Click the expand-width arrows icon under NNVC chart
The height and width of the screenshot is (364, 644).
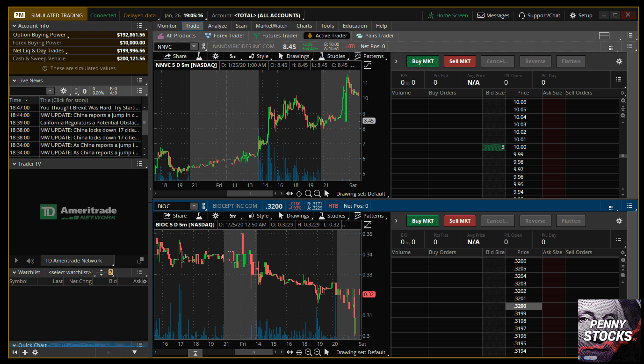click(x=290, y=193)
